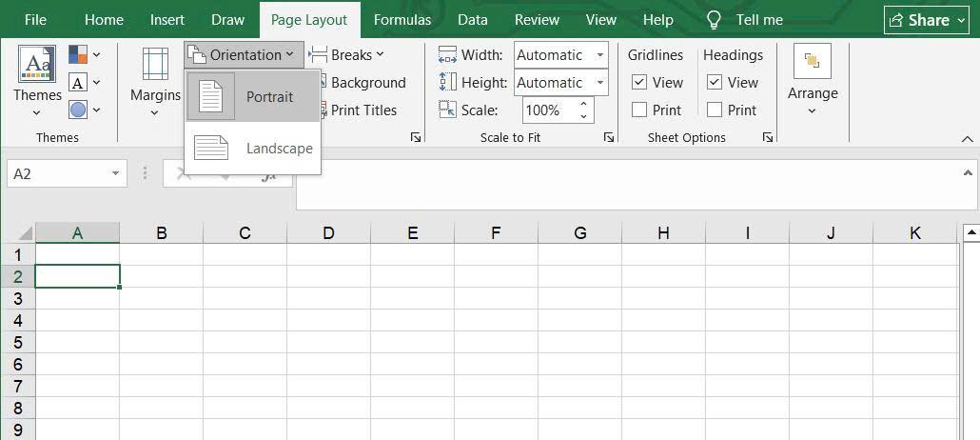Screen dimensions: 980x440
Task: Select column B header
Action: point(161,232)
